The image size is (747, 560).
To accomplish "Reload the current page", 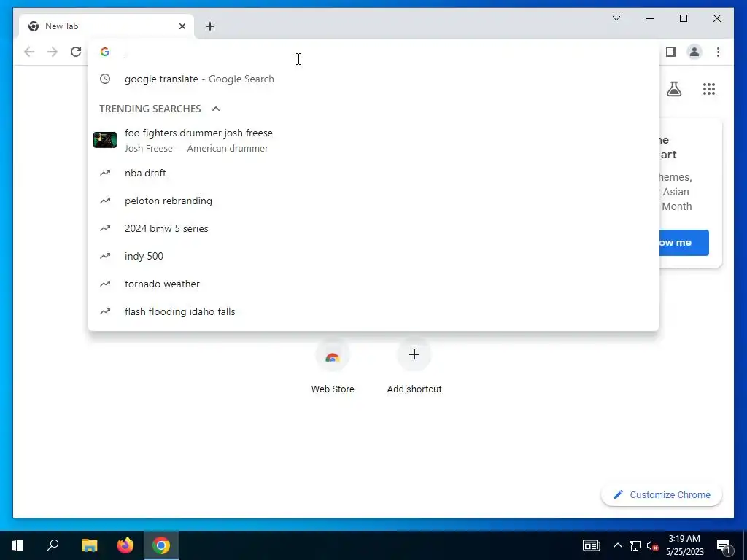I will pos(76,52).
